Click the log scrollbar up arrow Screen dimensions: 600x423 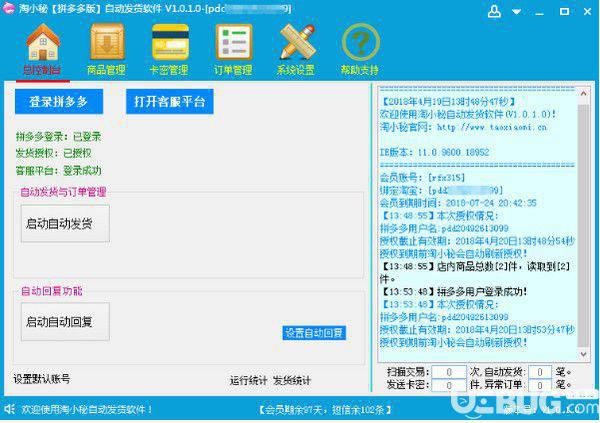584,93
